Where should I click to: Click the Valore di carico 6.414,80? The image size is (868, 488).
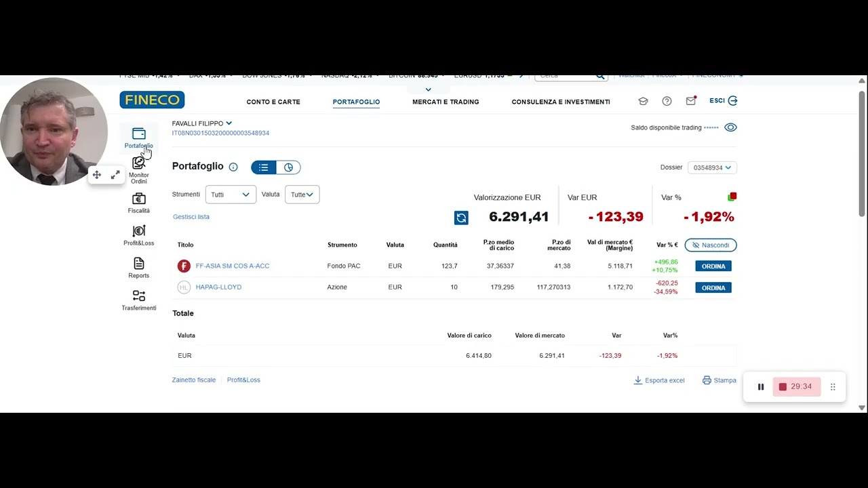[479, 356]
